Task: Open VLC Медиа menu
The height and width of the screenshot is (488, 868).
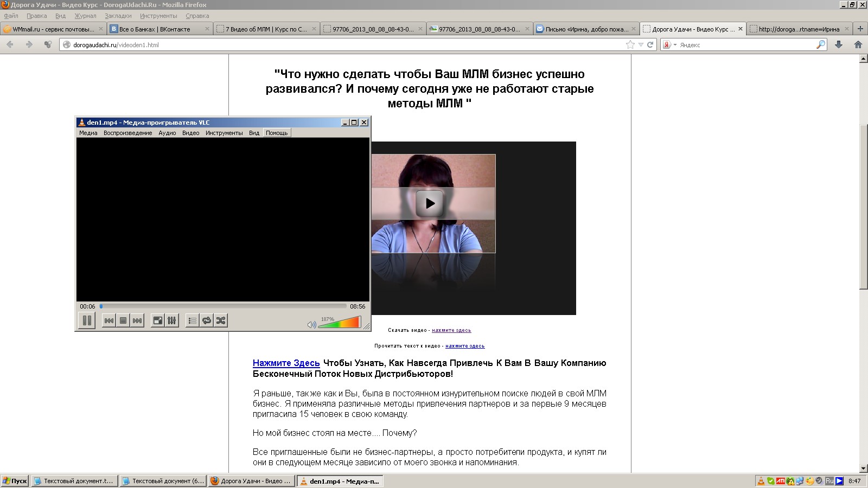Action: click(88, 133)
